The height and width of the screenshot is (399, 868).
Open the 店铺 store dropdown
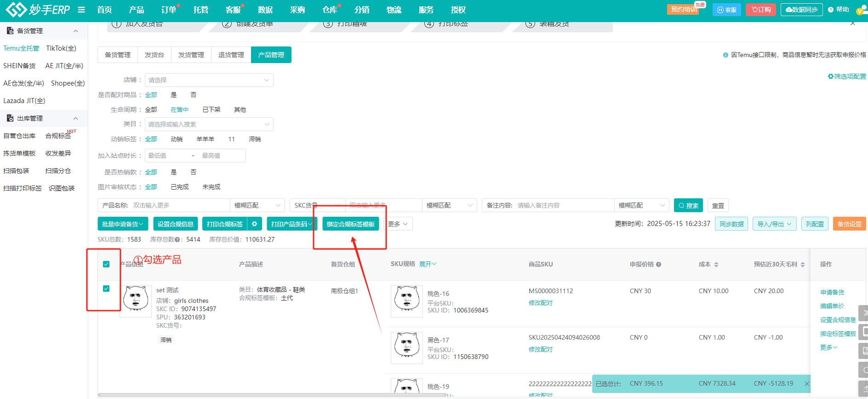209,80
